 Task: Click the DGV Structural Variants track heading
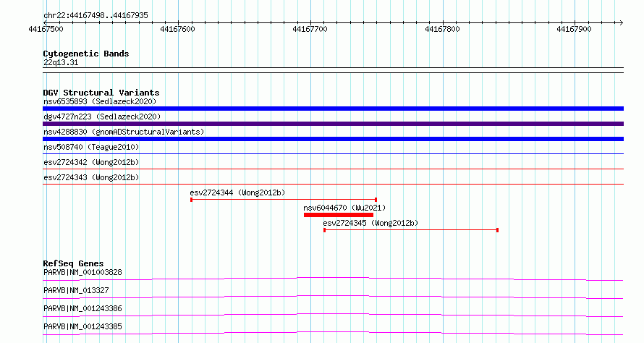[x=101, y=93]
